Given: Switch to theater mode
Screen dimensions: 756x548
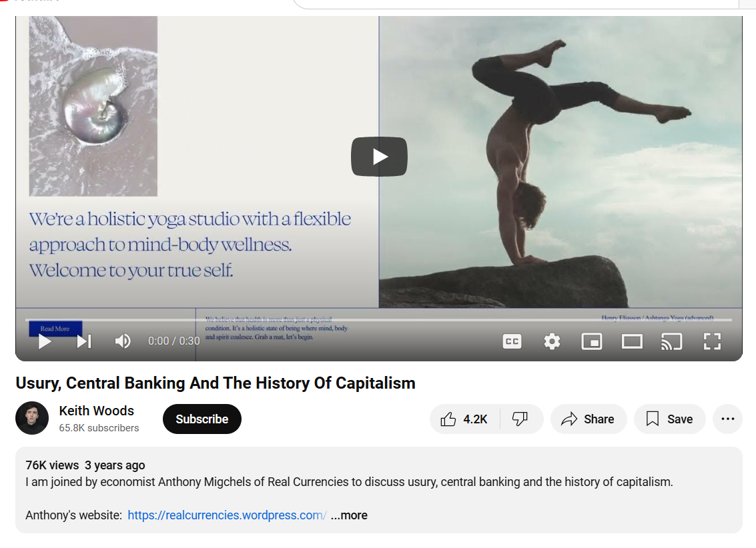Looking at the screenshot, I should pos(632,341).
